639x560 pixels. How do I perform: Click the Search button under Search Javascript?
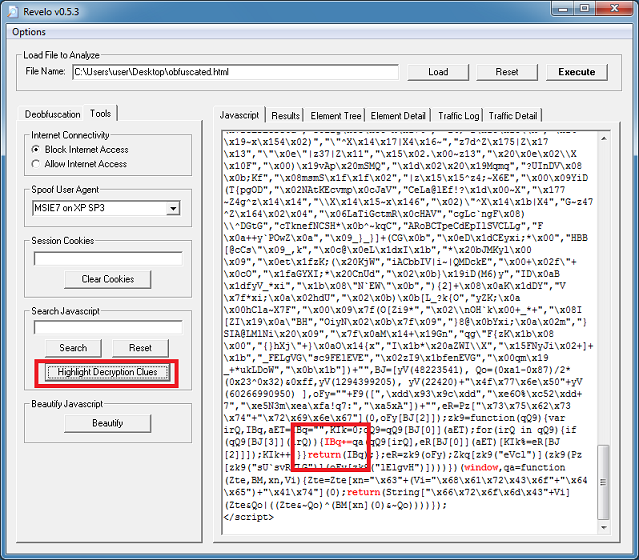(x=73, y=347)
